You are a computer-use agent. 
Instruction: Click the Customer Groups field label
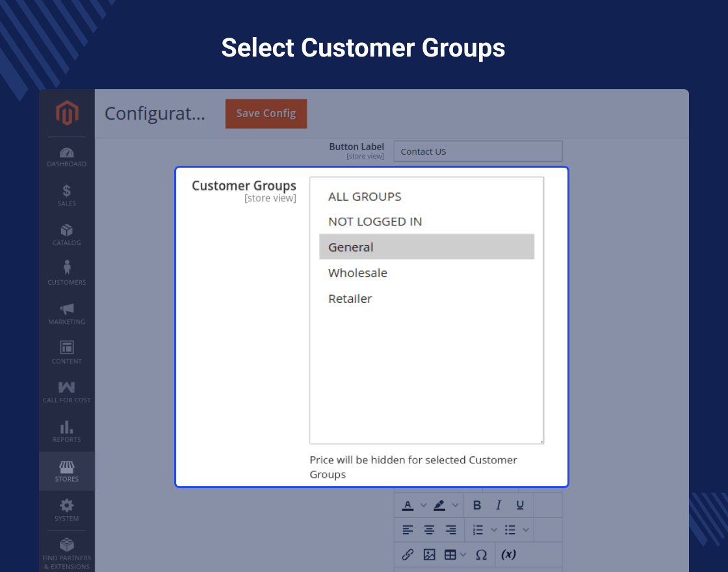pos(244,186)
